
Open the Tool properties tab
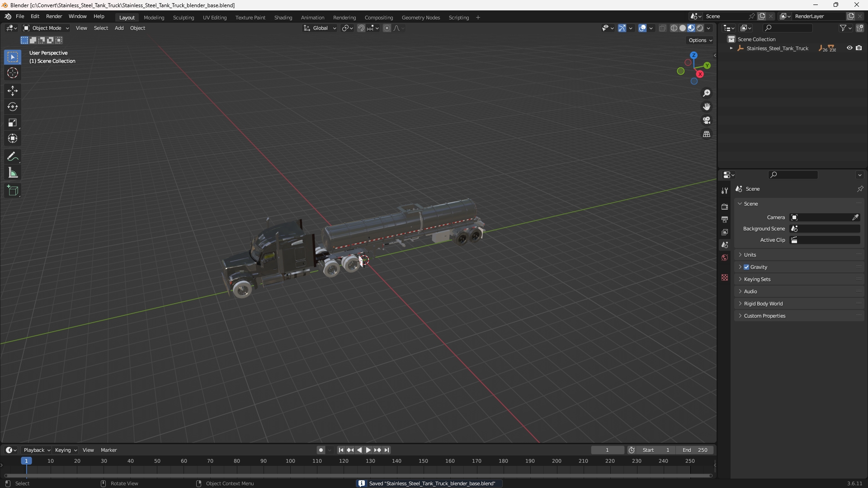click(725, 191)
